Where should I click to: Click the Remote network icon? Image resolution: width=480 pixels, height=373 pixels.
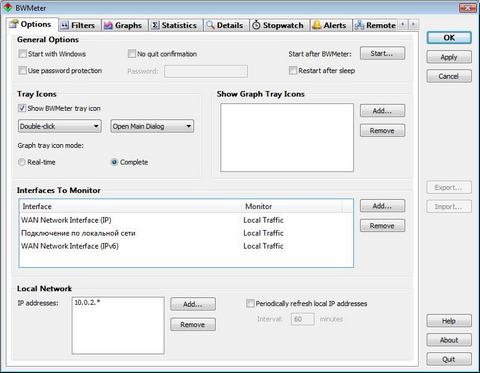point(359,25)
